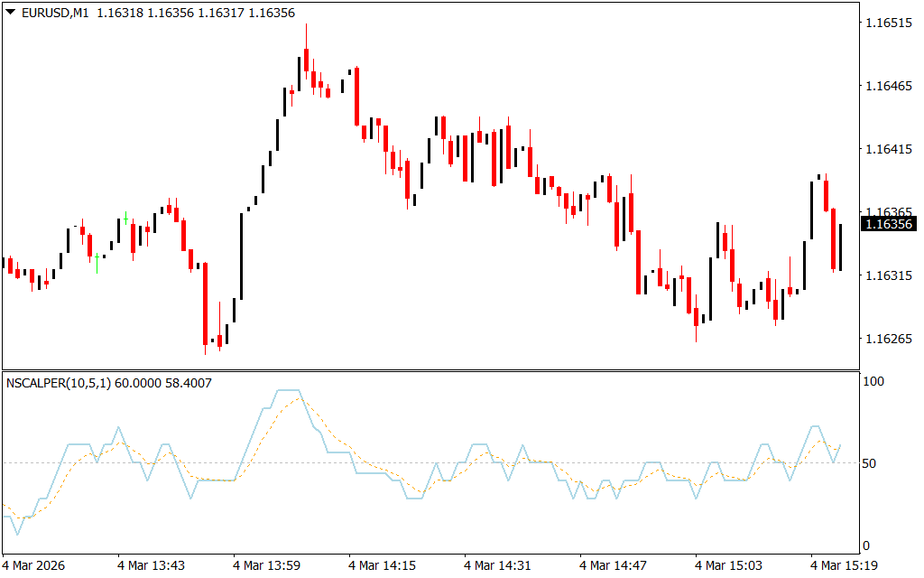Viewport: 924px width, 578px height.
Task: Select the 50 level on indicator scale
Action: point(871,463)
